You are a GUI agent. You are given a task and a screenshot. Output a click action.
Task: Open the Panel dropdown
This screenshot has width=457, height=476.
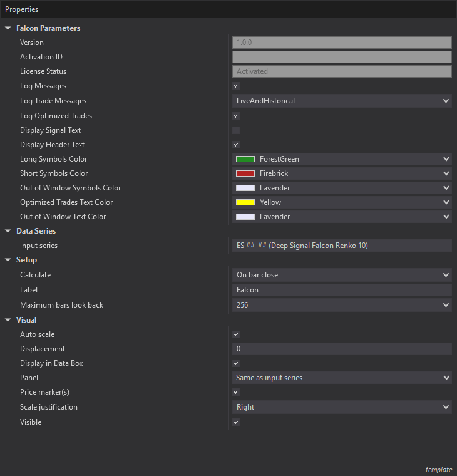click(341, 378)
